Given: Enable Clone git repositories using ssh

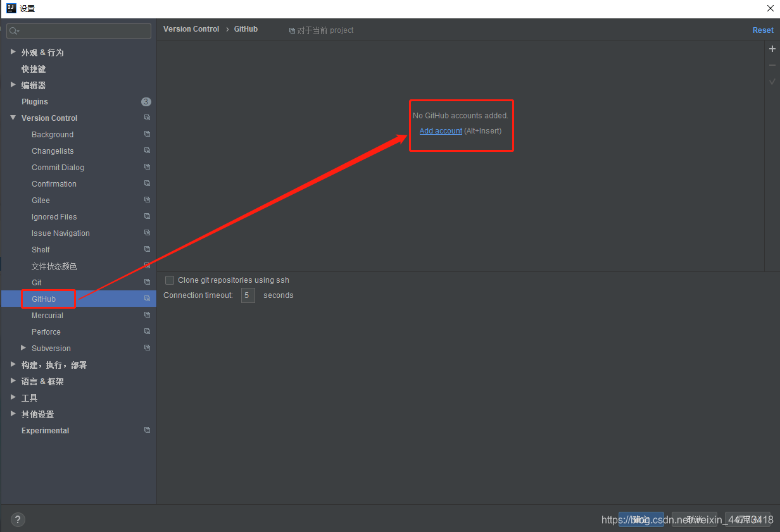Looking at the screenshot, I should tap(170, 280).
